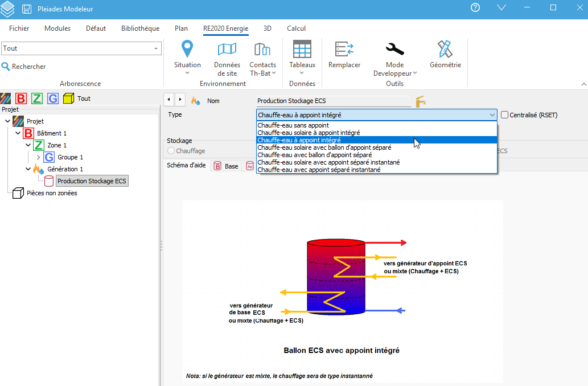Collapse the Type dropdown arrow
588x386 pixels.
pyautogui.click(x=492, y=115)
